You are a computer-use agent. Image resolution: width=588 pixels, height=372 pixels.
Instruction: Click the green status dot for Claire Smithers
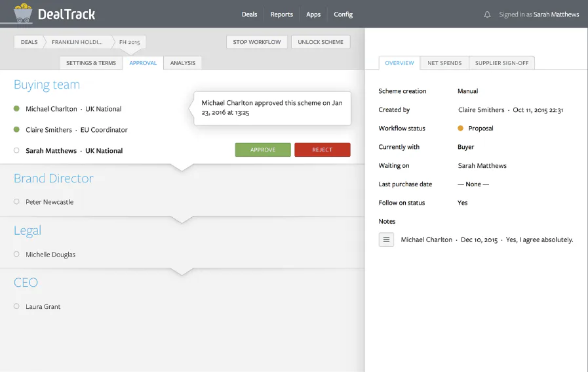tap(16, 129)
